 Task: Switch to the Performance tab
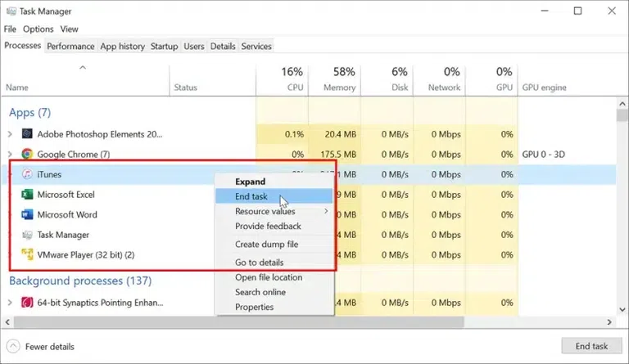[x=70, y=47]
